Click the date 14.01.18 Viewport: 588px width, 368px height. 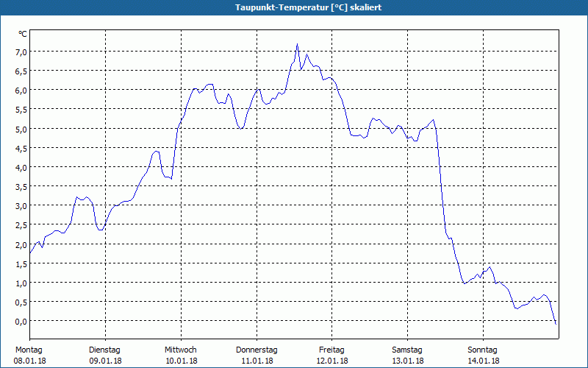point(484,361)
